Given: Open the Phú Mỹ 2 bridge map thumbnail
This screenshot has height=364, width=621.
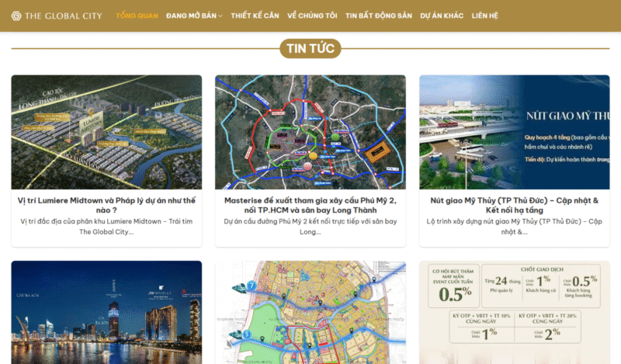Looking at the screenshot, I should (x=310, y=132).
